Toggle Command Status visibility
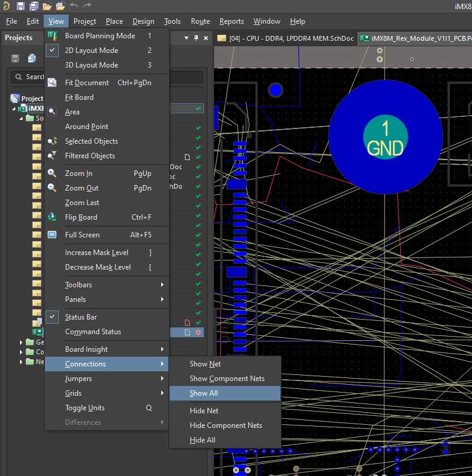Image resolution: width=472 pixels, height=476 pixels. click(x=92, y=332)
